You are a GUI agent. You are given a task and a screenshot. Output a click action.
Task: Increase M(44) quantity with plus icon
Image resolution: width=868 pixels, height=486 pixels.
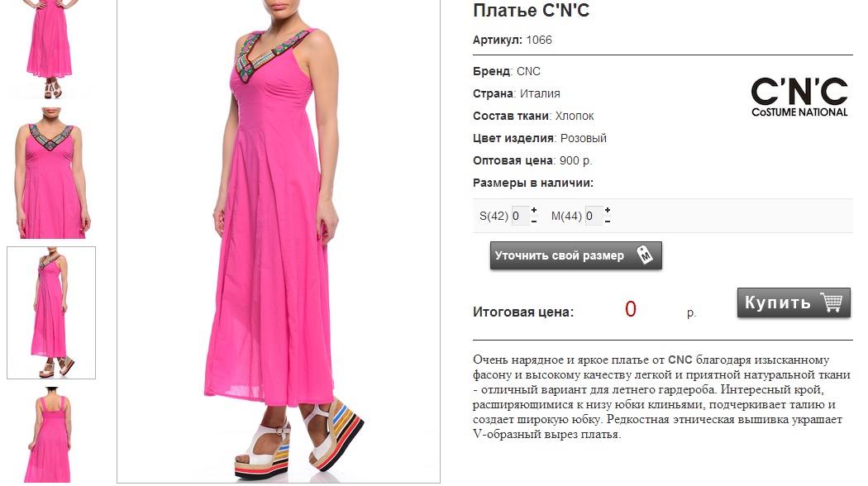point(608,210)
